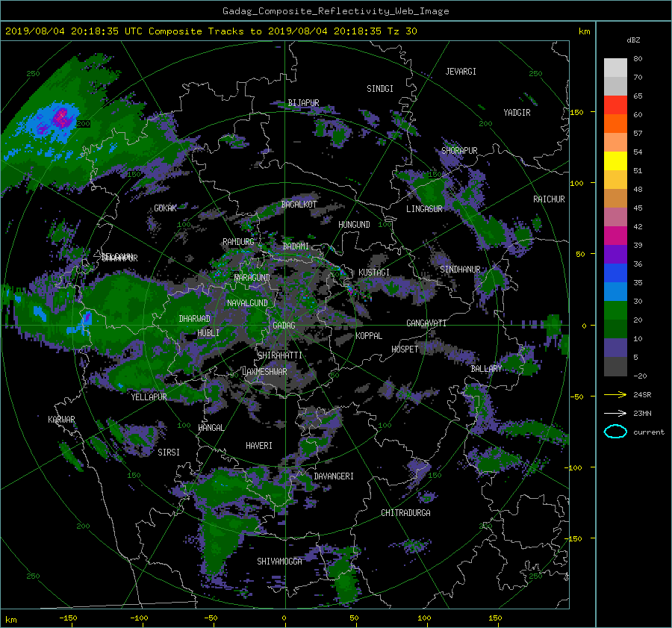Click the BALLARY label
This screenshot has width=672, height=628.
pos(486,369)
